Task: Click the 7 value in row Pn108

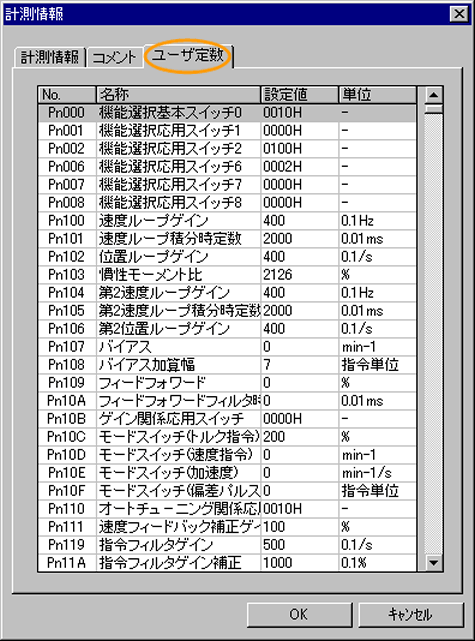Action: pos(300,365)
